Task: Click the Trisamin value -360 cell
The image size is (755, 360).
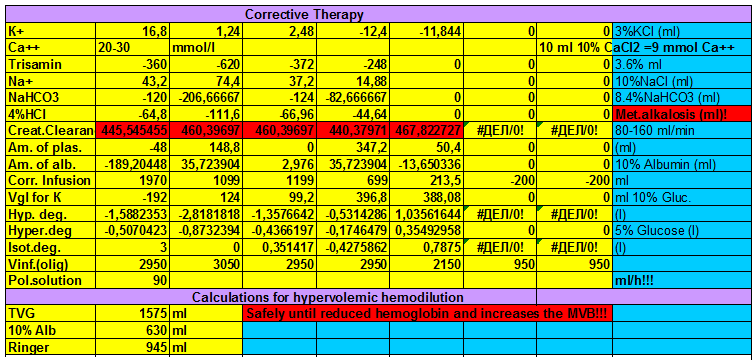Action: (x=132, y=64)
